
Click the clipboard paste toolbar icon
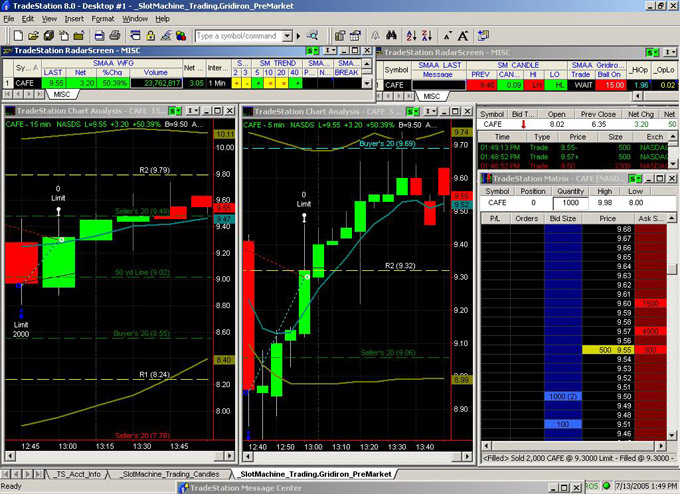tap(64, 36)
